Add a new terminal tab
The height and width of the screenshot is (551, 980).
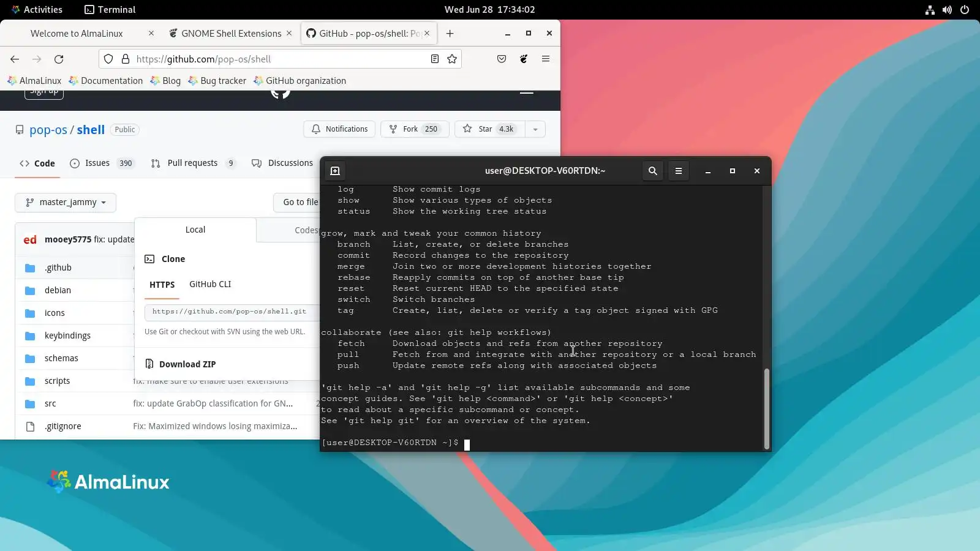335,171
